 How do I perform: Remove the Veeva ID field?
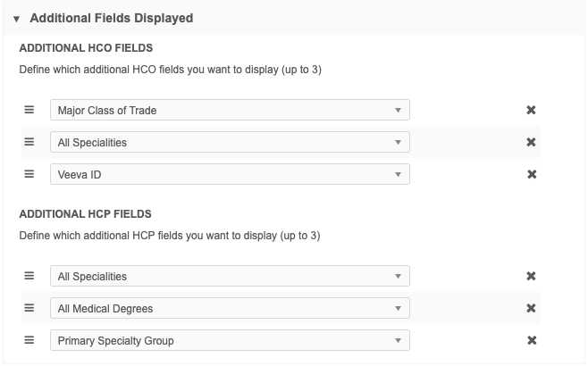tap(531, 174)
